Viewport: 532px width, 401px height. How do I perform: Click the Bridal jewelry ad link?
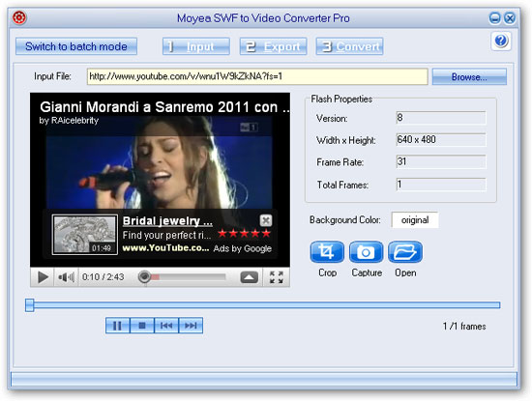coord(167,221)
